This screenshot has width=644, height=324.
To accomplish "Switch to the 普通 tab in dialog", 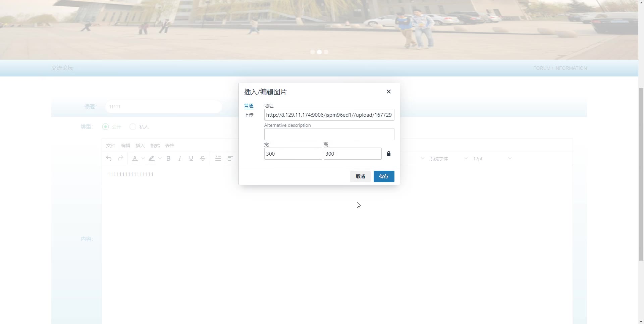I will pyautogui.click(x=249, y=106).
